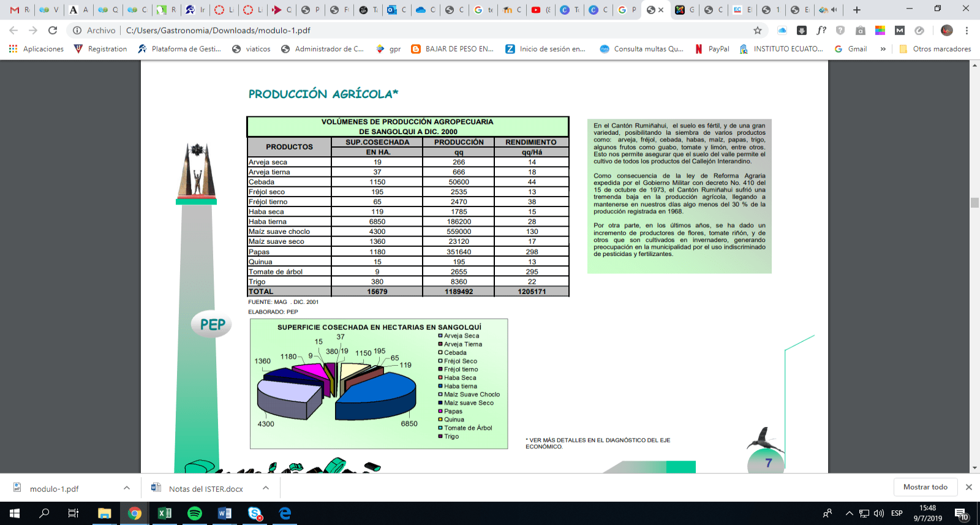Open the Gmail bookmark
980x525 pixels.
click(x=851, y=49)
